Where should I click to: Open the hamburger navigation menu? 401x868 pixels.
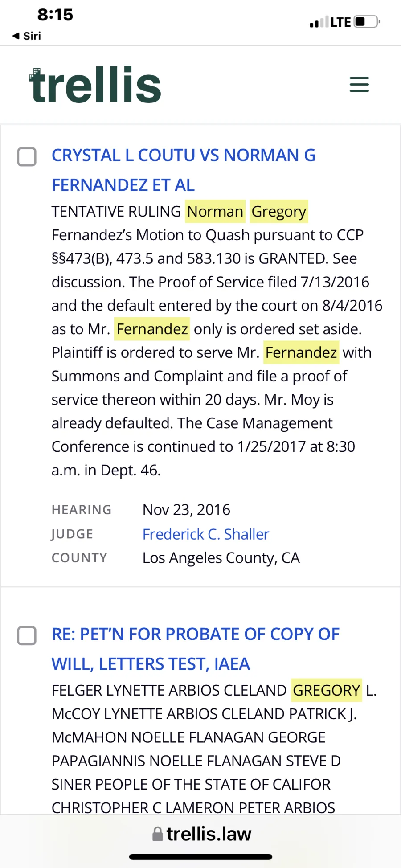click(x=359, y=84)
